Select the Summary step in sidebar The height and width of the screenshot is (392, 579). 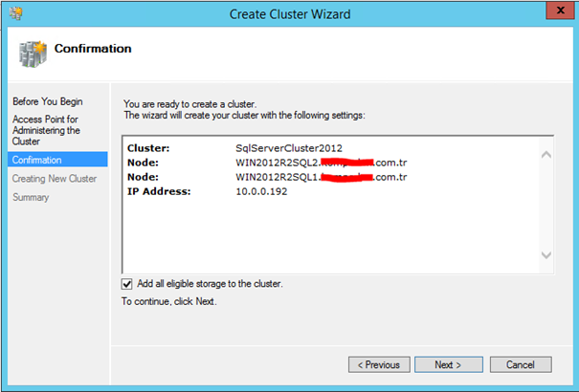[31, 197]
